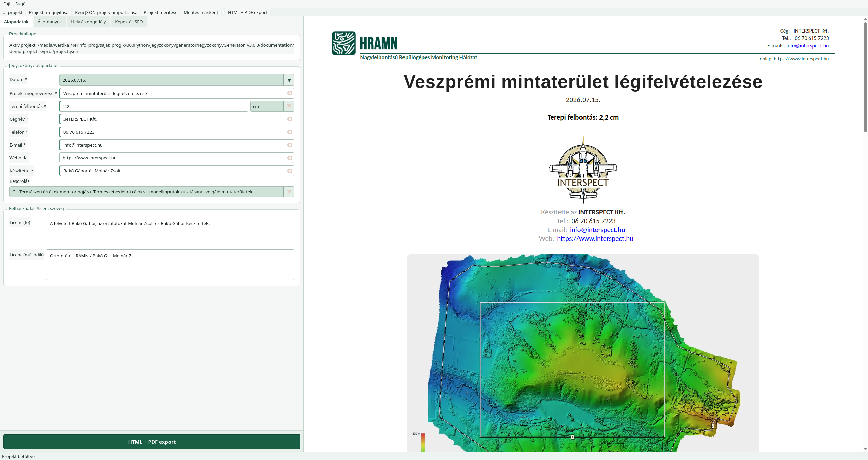868x460 pixels.
Task: Click the elevation model map image
Action: [583, 353]
